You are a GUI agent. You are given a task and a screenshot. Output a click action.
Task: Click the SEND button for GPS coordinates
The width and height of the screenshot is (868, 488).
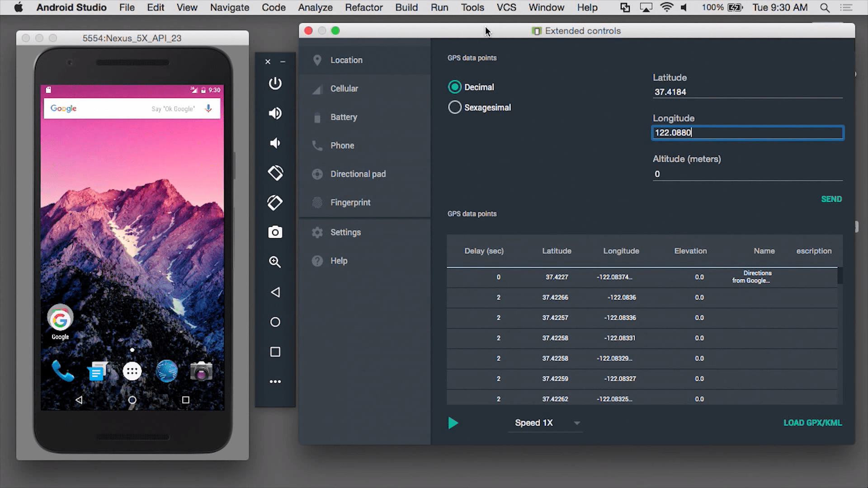(x=832, y=198)
